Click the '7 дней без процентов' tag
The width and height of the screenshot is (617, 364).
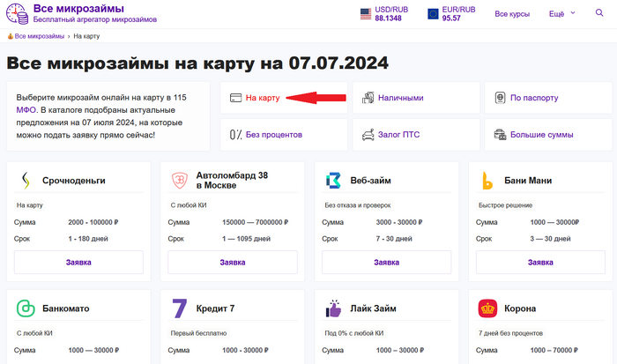pyautogui.click(x=510, y=333)
